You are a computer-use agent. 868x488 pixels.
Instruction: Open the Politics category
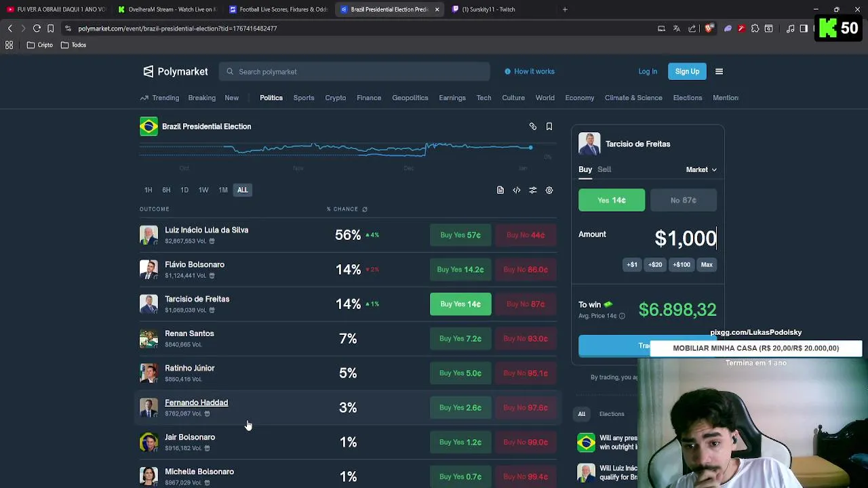click(271, 98)
